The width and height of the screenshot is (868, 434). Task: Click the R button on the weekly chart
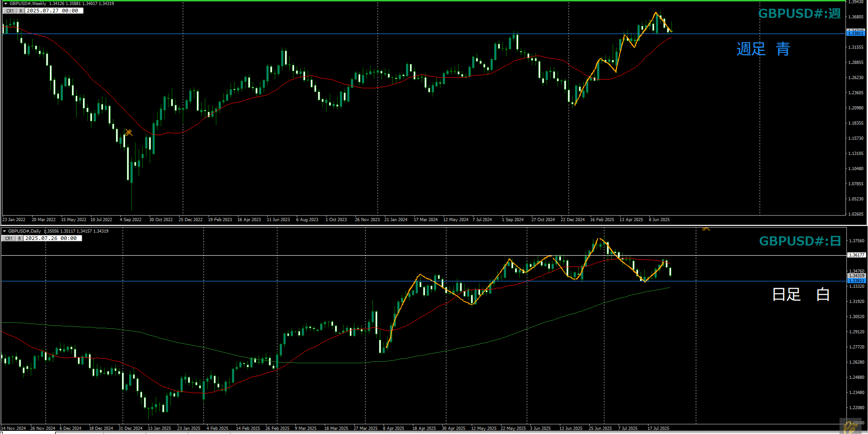click(x=21, y=11)
